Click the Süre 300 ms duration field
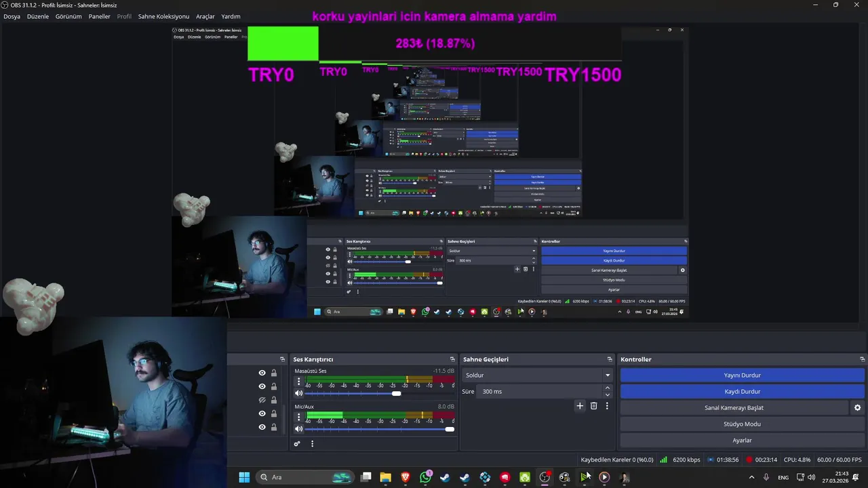 [540, 391]
